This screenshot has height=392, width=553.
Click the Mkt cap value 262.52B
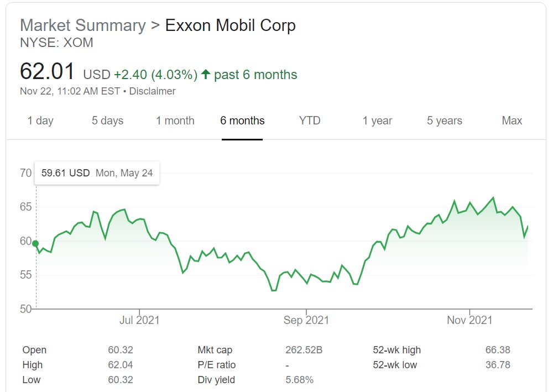[304, 350]
